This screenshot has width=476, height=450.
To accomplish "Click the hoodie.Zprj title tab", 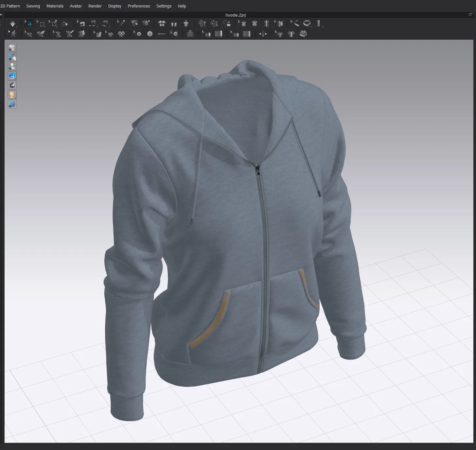I will 236,15.
